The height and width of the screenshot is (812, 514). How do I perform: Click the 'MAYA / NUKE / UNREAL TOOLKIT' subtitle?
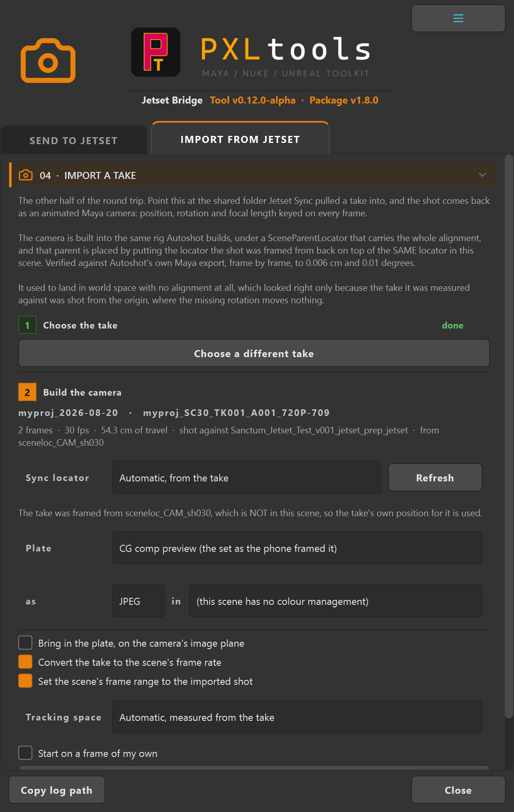tap(286, 73)
